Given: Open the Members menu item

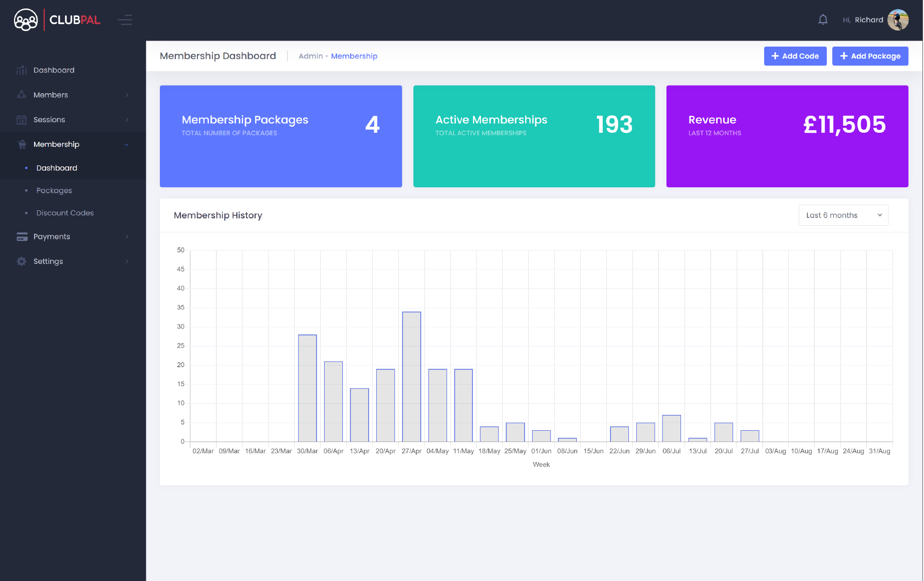Looking at the screenshot, I should click(73, 95).
